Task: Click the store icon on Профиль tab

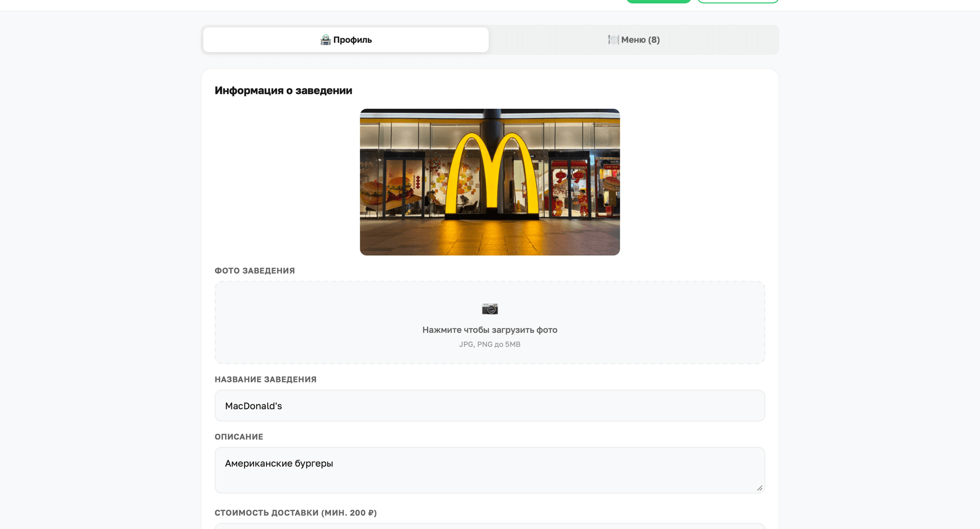Action: (325, 40)
